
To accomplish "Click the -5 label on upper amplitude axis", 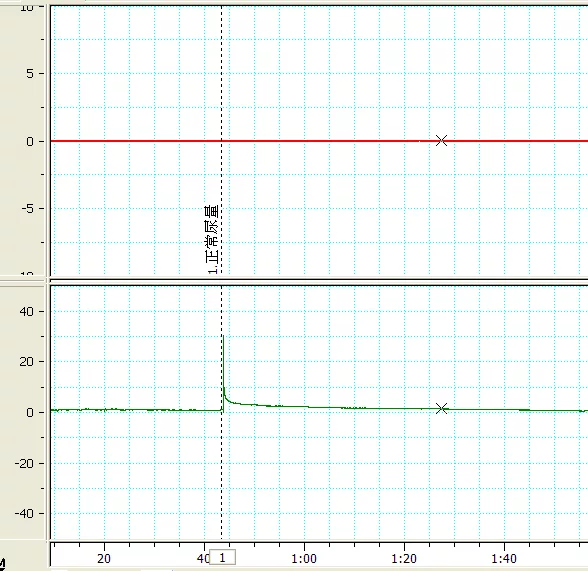I will tap(28, 208).
